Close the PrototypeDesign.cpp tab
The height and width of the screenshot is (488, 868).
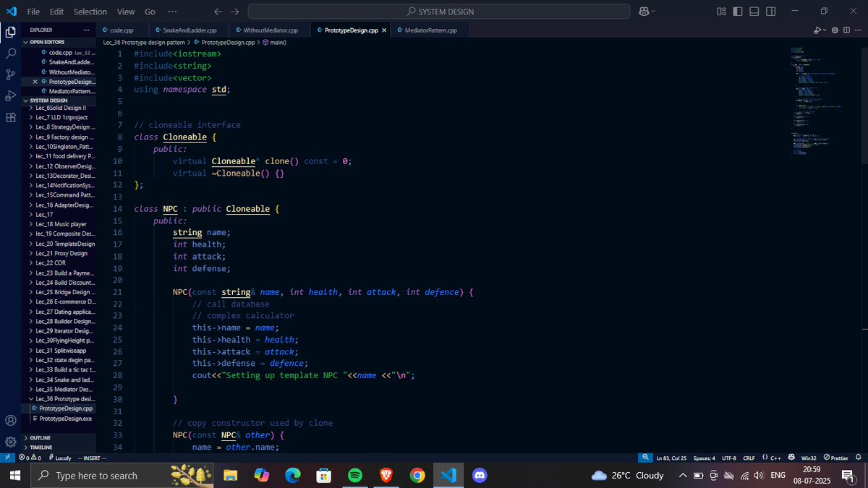click(x=384, y=30)
